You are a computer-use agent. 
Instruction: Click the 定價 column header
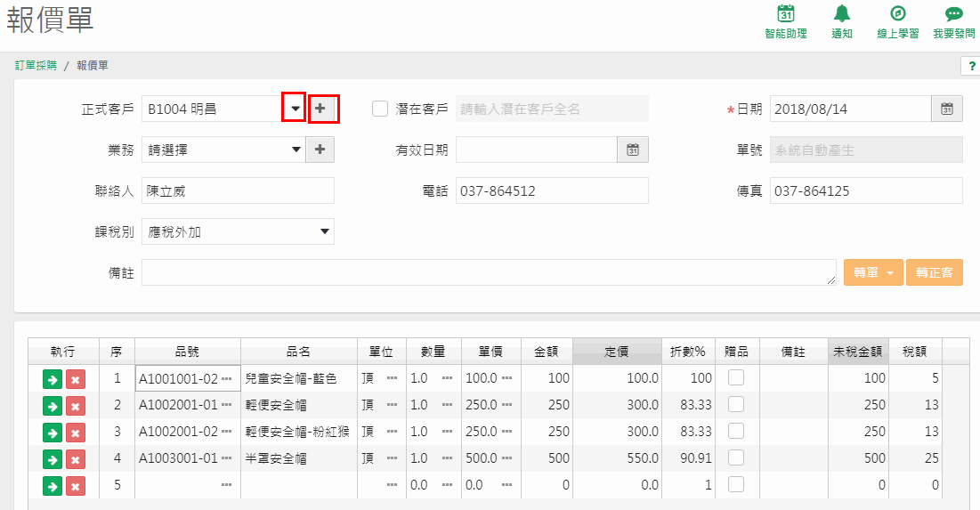(617, 352)
